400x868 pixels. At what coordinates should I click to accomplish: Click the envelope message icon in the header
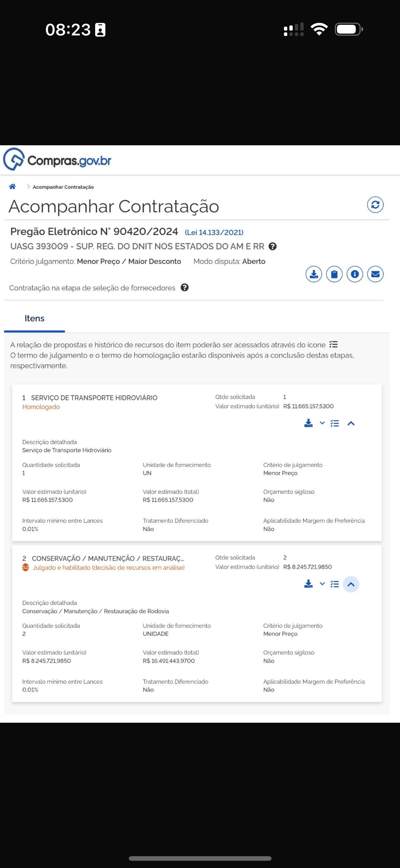pyautogui.click(x=375, y=274)
